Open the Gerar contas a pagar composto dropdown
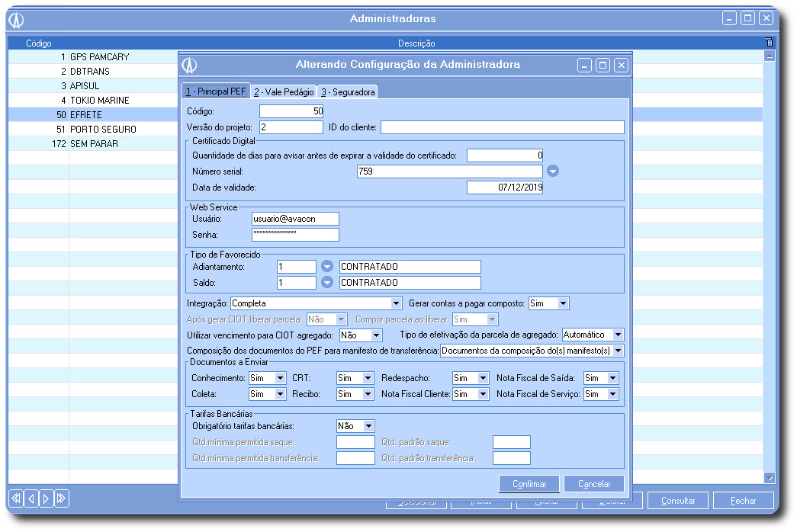797x532 pixels. coord(563,303)
